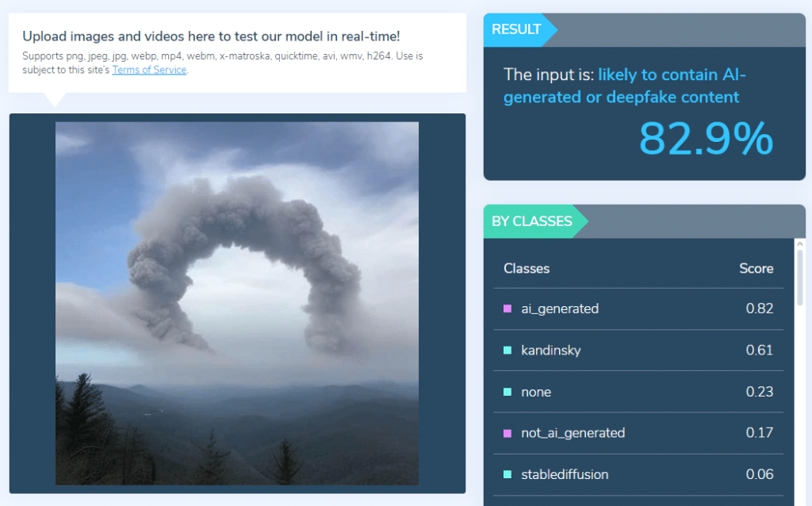Image resolution: width=812 pixels, height=506 pixels.
Task: Select the none class label
Action: (536, 392)
